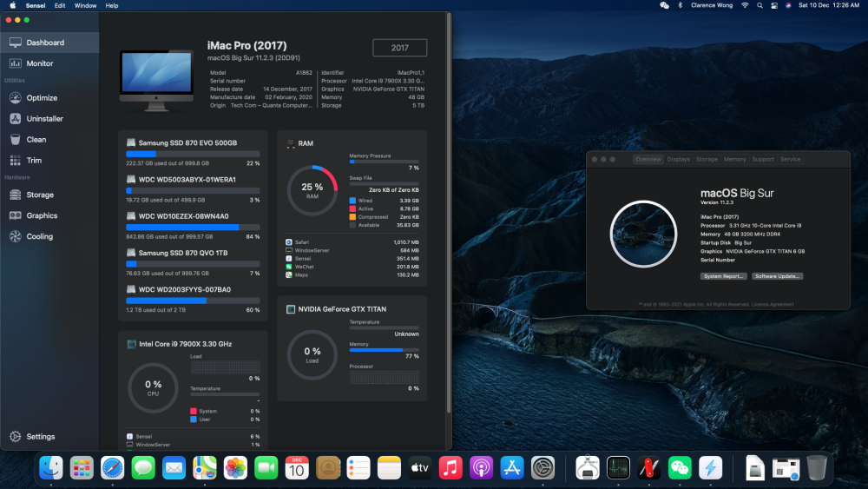
Task: Select Overview tab in About This Mac
Action: (648, 160)
